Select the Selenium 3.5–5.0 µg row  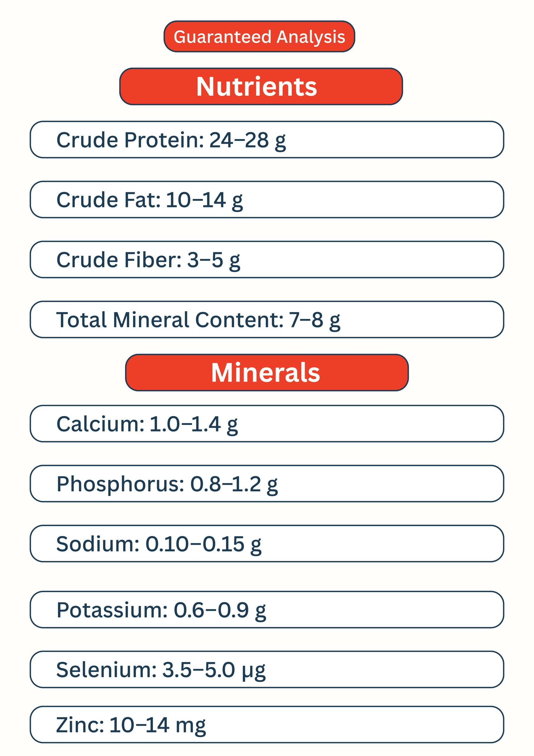click(267, 669)
